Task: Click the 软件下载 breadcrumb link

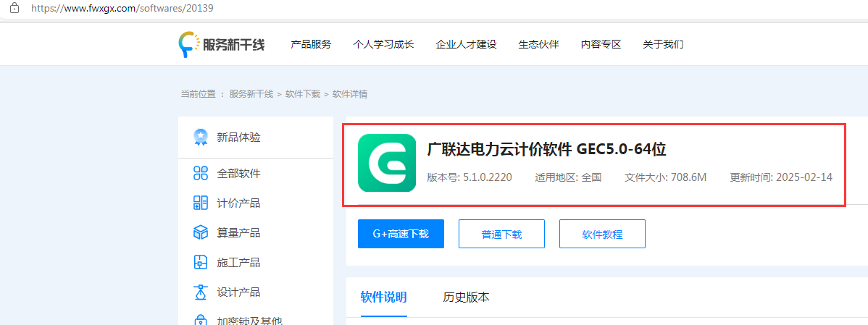Action: pyautogui.click(x=303, y=94)
